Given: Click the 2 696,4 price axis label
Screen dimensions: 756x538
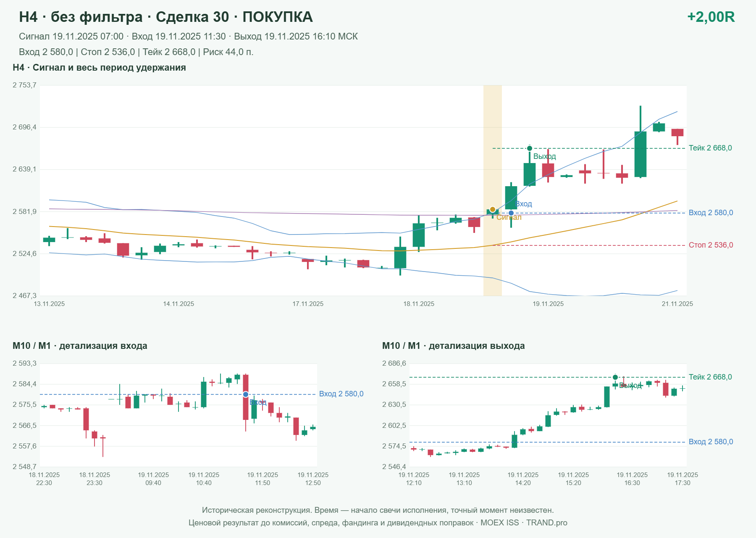Looking at the screenshot, I should point(24,127).
